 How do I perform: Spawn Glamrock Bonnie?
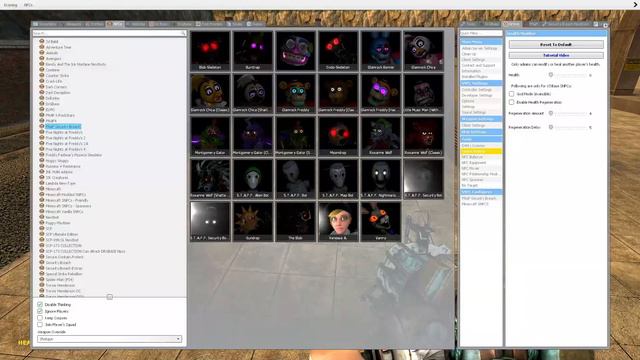point(380,51)
